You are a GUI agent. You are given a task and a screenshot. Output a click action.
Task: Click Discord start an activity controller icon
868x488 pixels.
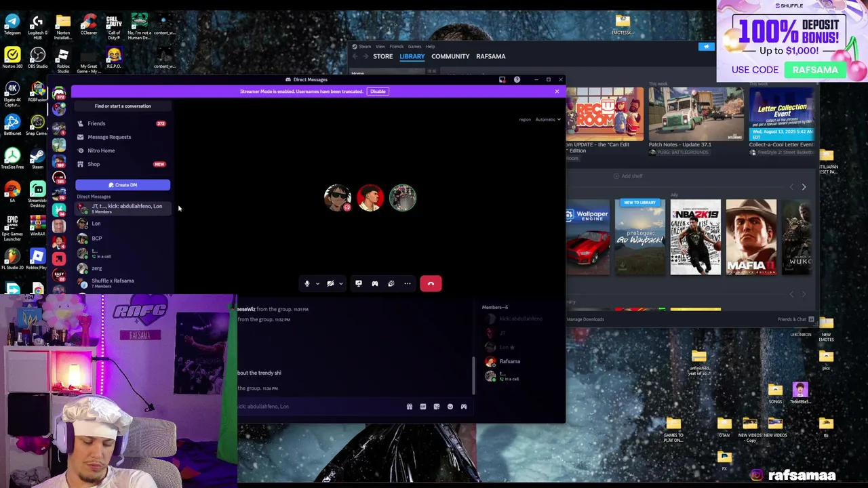pos(375,283)
